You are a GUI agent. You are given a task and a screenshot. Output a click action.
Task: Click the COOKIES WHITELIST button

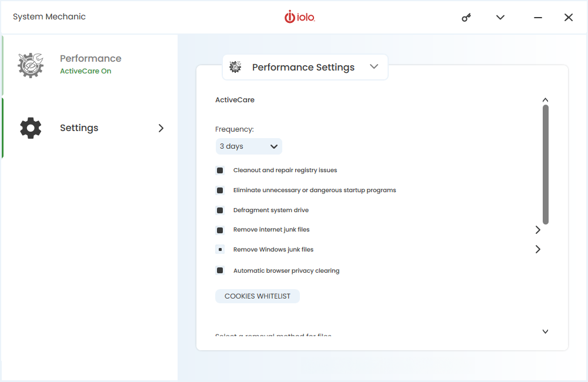[x=258, y=296]
